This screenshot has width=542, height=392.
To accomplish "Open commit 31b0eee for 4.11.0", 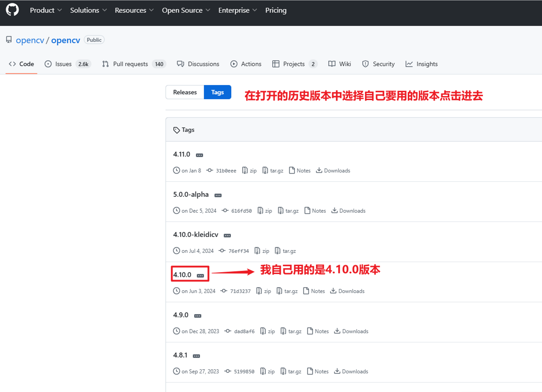I will click(221, 170).
